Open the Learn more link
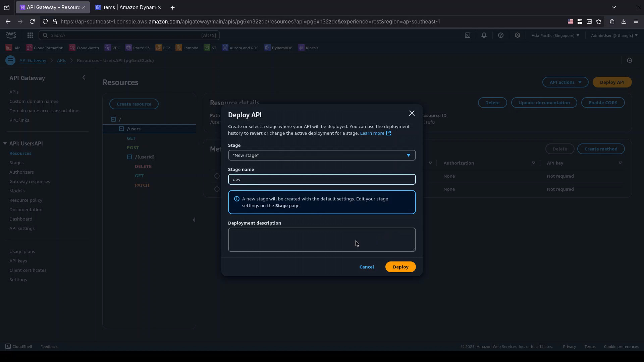644x362 pixels. [x=375, y=133]
